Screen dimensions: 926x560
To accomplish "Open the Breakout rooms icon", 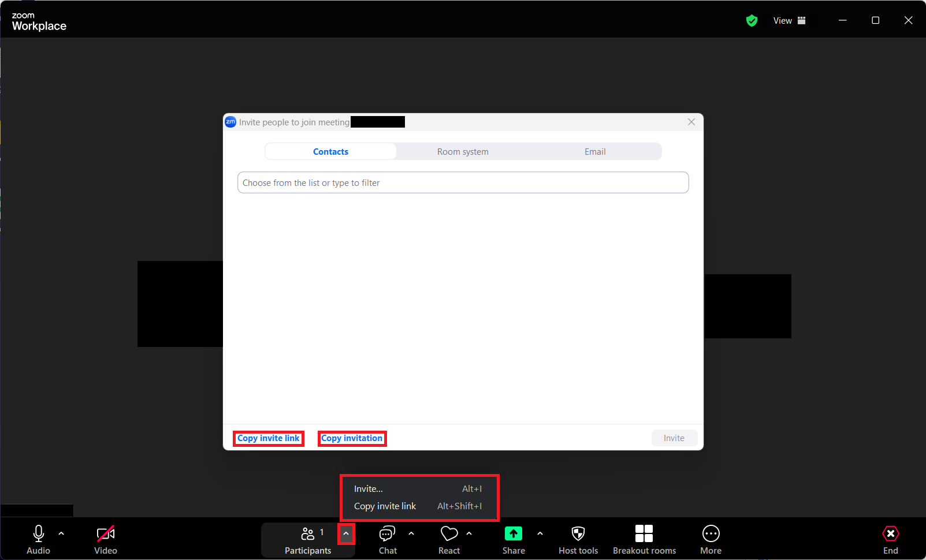I will (x=644, y=533).
